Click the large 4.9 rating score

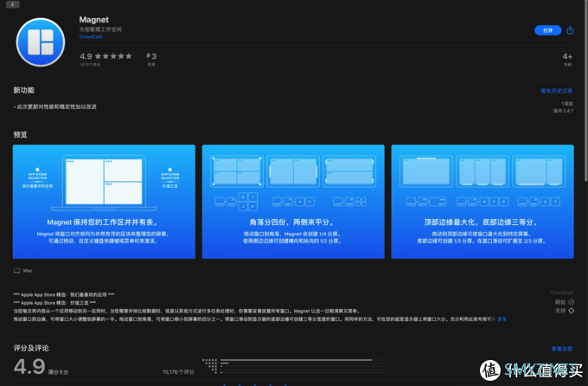[29, 367]
